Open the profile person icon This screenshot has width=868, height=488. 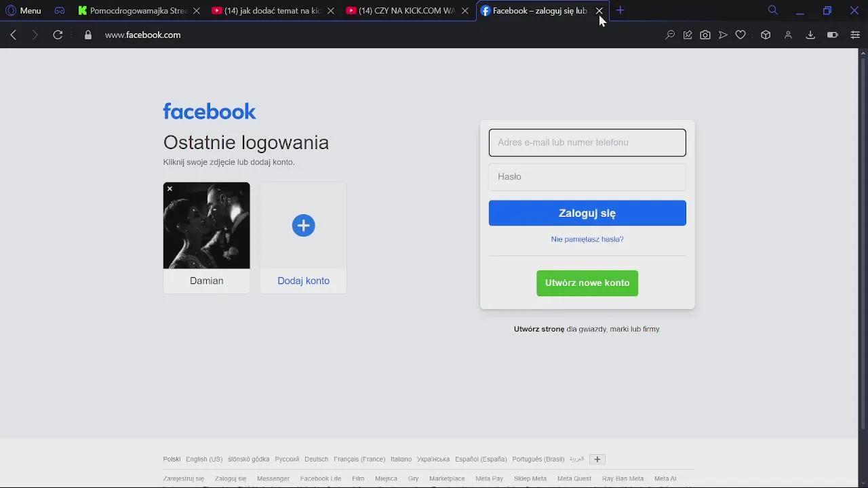coord(788,35)
